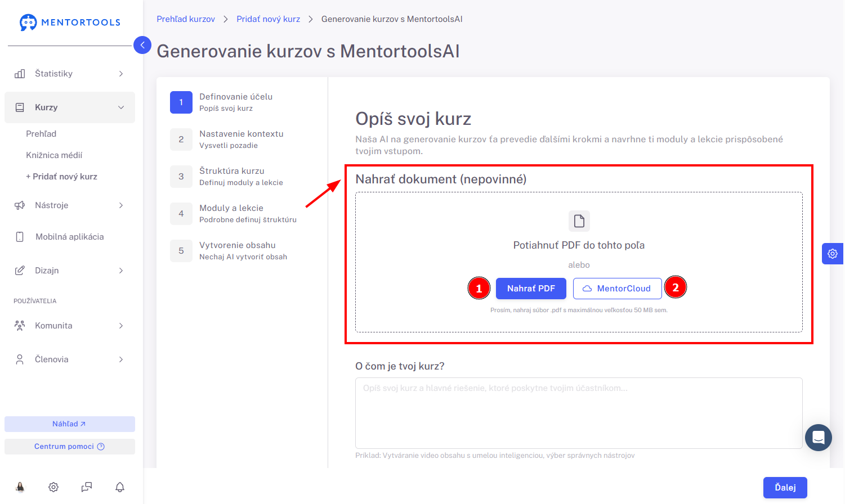
Task: Open Knižnica médií in the sidebar
Action: click(54, 155)
